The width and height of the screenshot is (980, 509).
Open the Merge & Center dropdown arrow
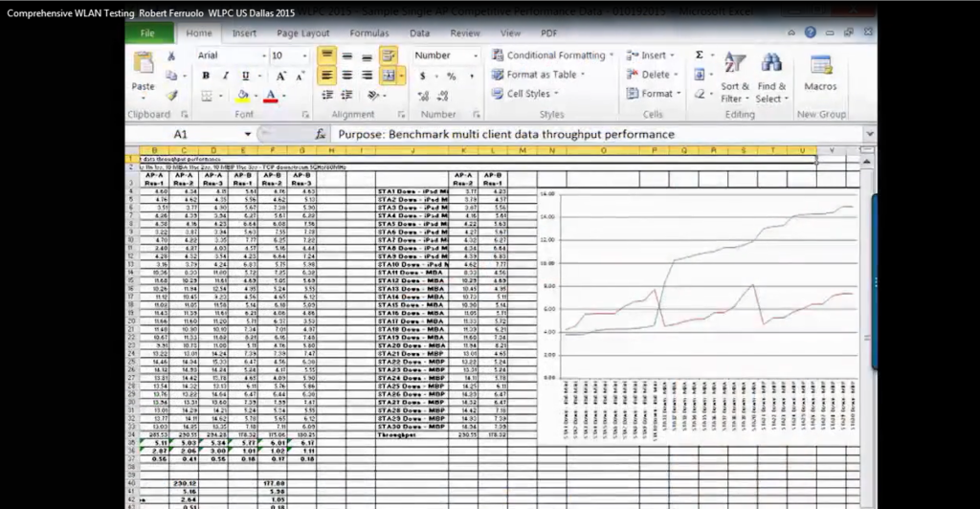click(x=401, y=76)
